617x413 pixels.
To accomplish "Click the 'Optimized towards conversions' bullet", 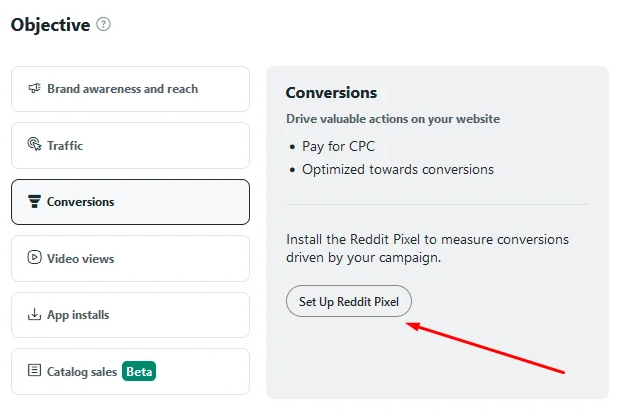I will click(x=398, y=170).
